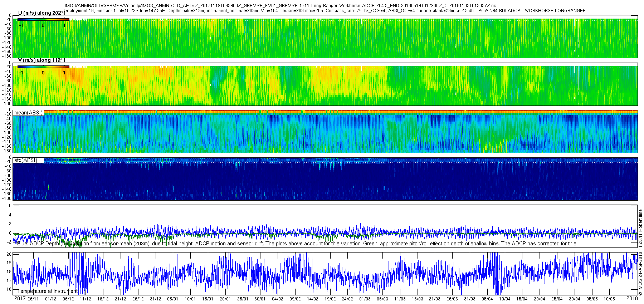Click the 01/03 date tick
Viewport: 644px width, 304px height.
(365, 299)
